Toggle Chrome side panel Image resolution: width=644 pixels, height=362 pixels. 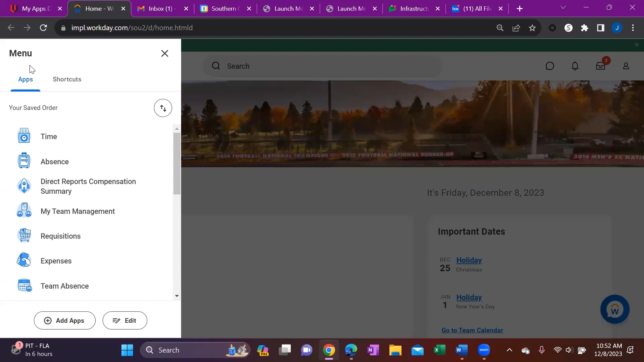point(601,28)
